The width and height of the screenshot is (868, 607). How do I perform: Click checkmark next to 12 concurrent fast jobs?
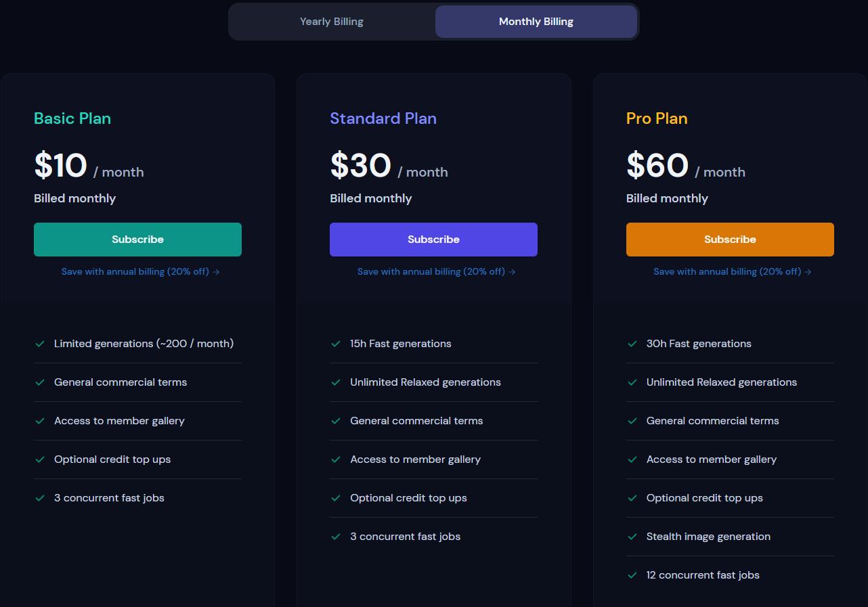tap(632, 575)
